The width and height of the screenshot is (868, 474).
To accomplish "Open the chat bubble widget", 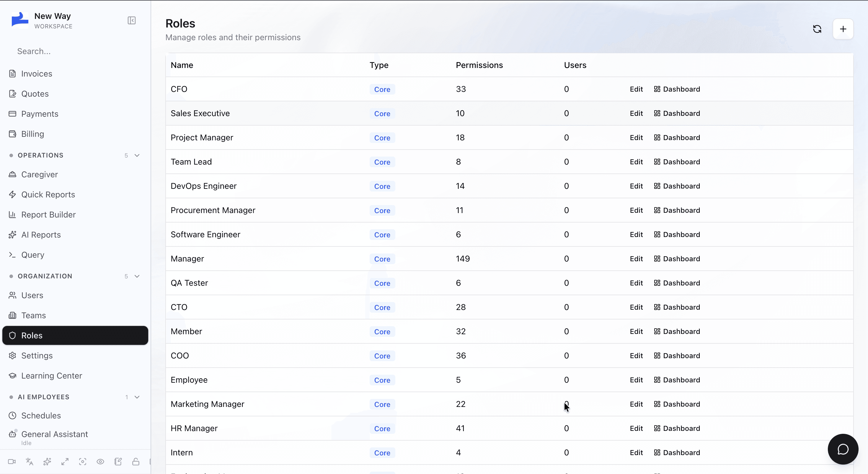I will tap(843, 449).
